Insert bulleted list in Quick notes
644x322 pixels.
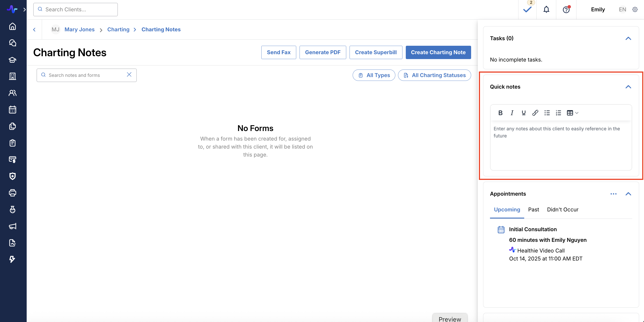[547, 113]
